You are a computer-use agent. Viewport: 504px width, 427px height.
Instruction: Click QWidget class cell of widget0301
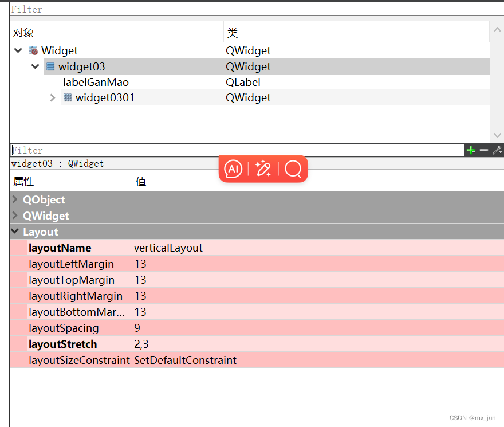[x=248, y=97]
